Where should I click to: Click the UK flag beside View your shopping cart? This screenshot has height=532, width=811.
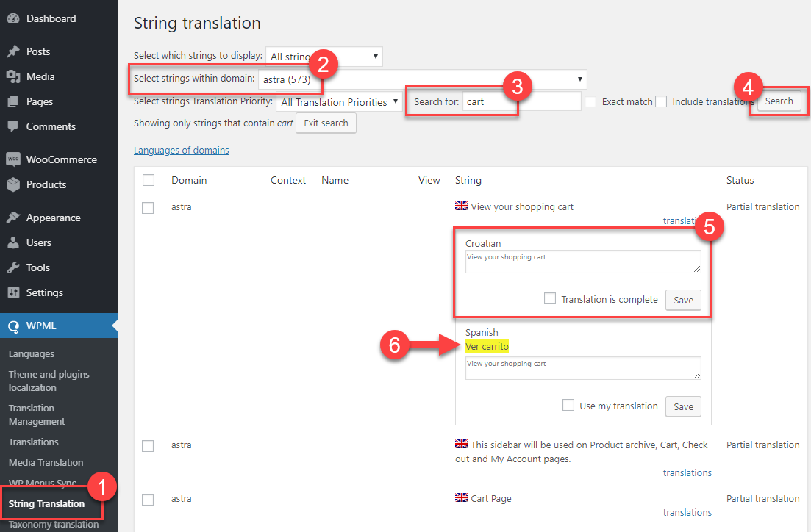pyautogui.click(x=461, y=206)
